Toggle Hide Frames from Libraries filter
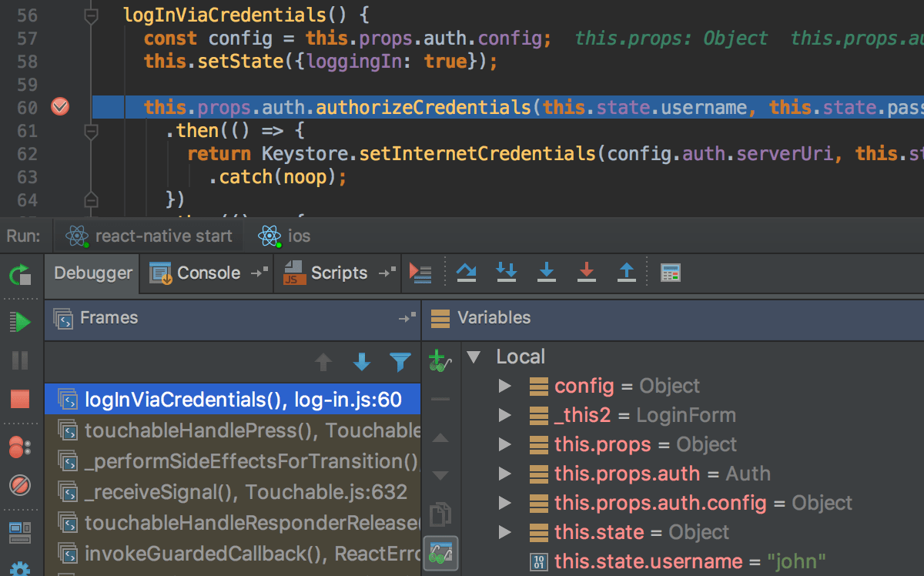 [x=400, y=362]
